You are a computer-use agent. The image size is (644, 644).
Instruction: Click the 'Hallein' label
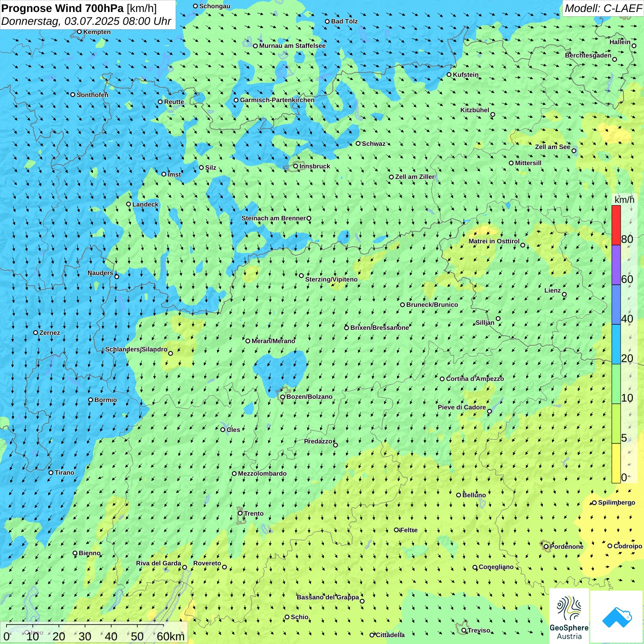(620, 42)
